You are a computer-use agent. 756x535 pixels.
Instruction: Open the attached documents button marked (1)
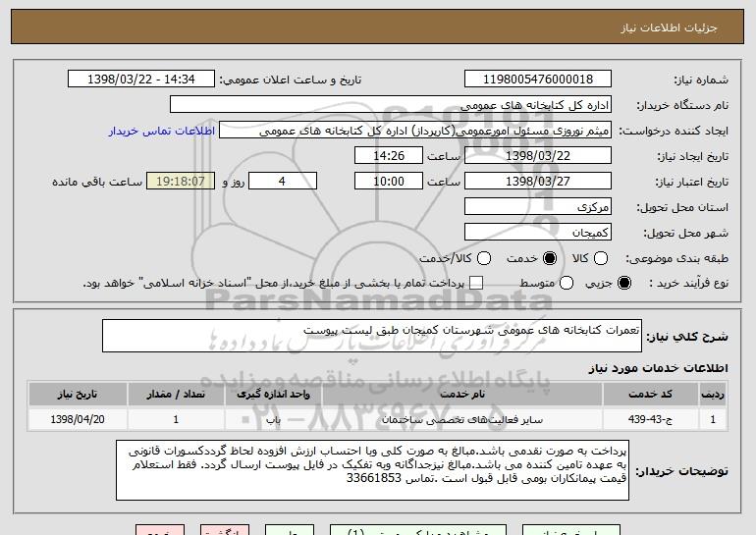click(418, 530)
